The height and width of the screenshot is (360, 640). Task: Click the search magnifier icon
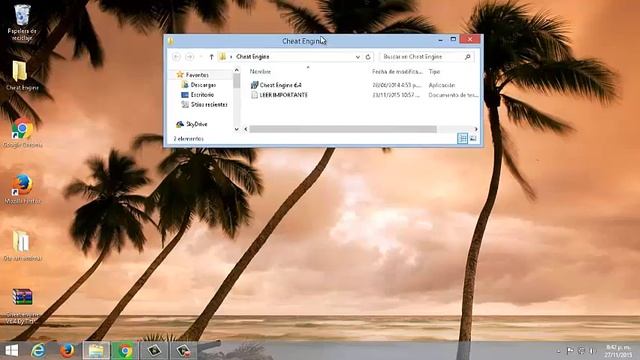click(468, 57)
